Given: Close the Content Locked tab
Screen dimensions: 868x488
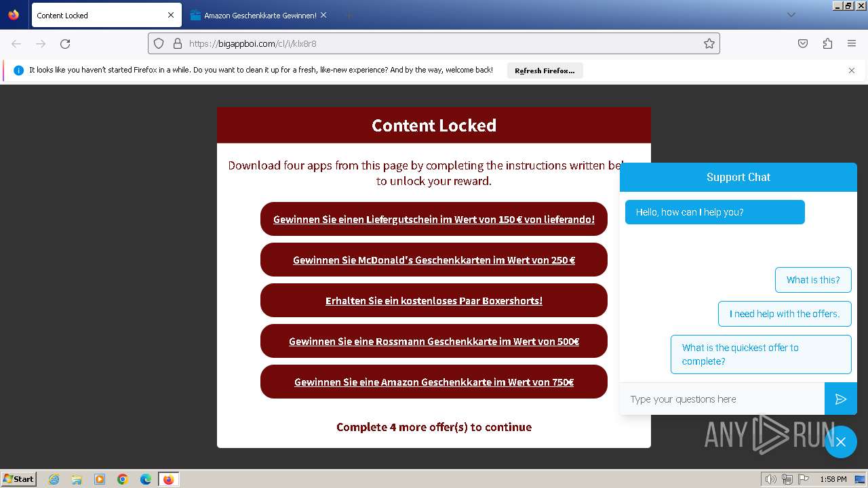Looking at the screenshot, I should tap(171, 15).
